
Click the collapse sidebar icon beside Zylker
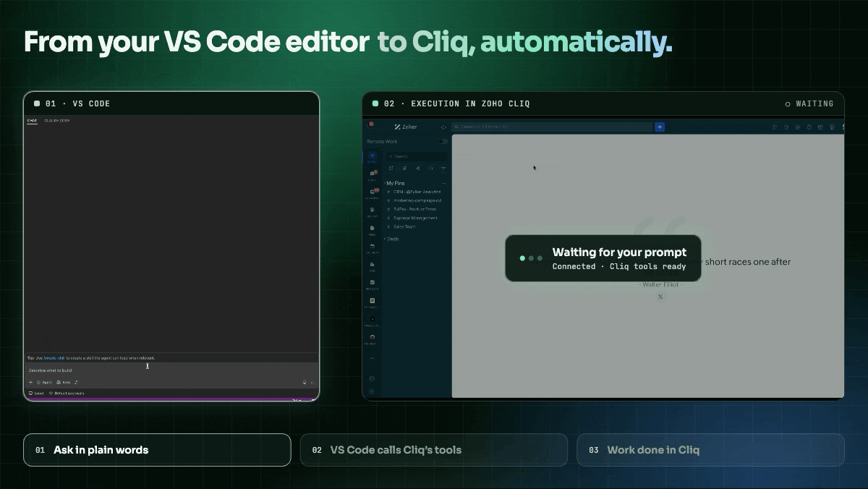point(443,127)
